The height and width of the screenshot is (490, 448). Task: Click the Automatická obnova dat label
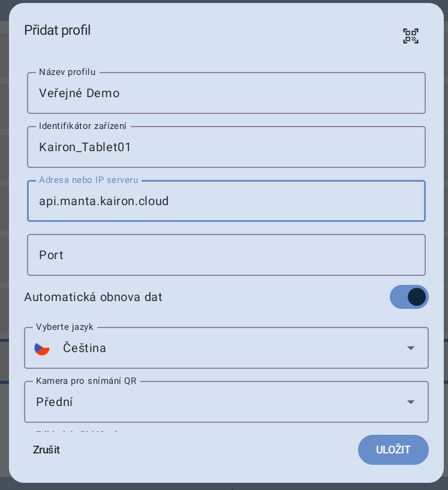pos(93,297)
